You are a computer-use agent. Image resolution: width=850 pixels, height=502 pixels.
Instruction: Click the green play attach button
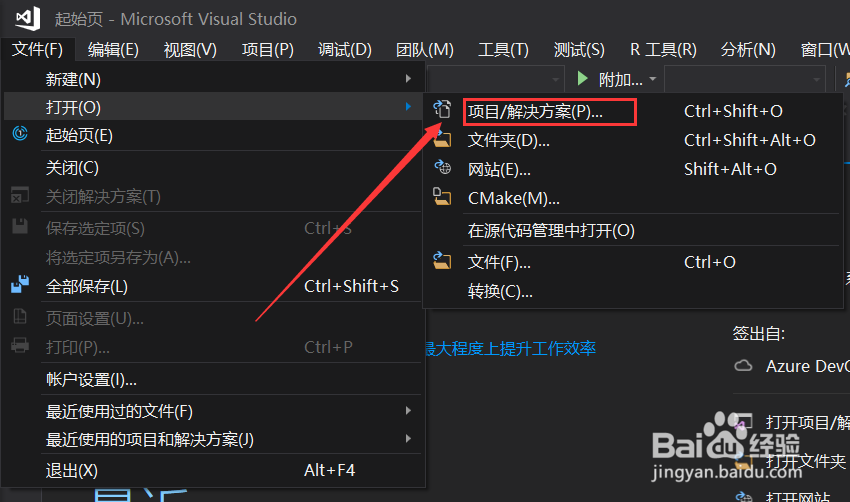click(583, 79)
